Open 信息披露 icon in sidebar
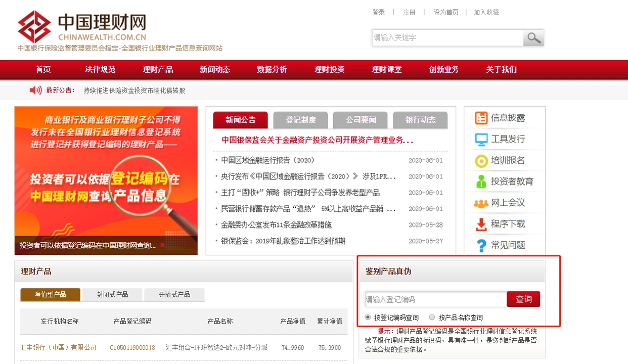Image resolution: width=628 pixels, height=364 pixels. (x=481, y=118)
